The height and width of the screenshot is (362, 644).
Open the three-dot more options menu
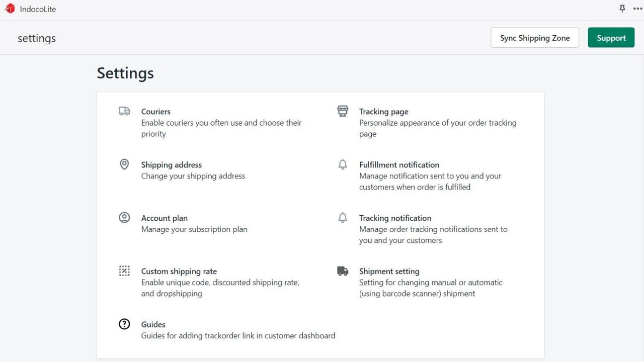coord(637,9)
